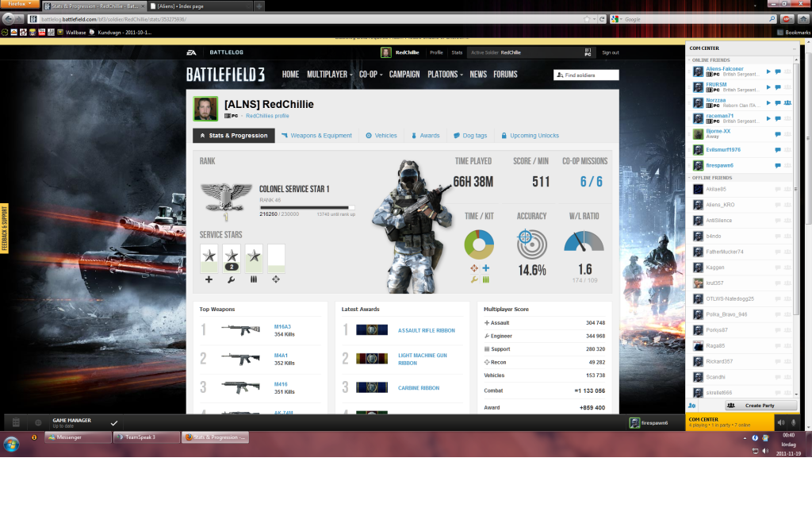Click the M16A3 weapon image
The width and height of the screenshot is (812, 508).
241,329
